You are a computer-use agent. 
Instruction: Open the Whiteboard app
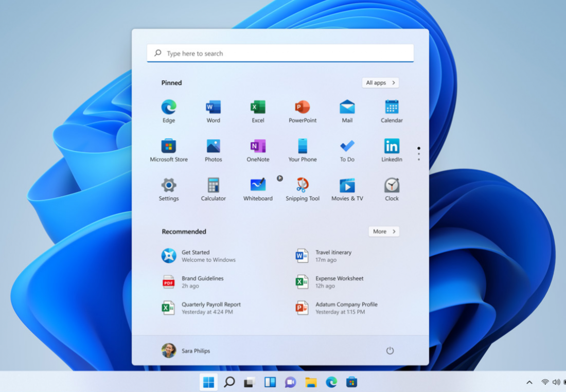click(258, 189)
